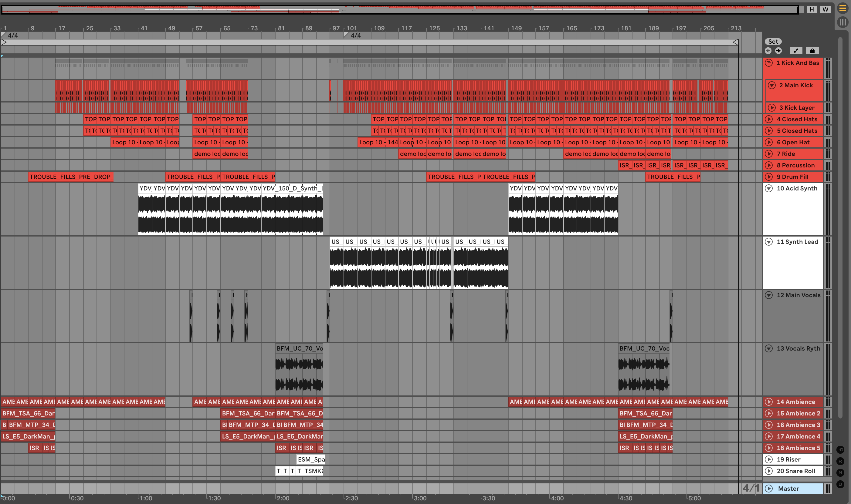Click the Lock Envelopes padlock icon
This screenshot has width=851, height=504.
pos(812,51)
